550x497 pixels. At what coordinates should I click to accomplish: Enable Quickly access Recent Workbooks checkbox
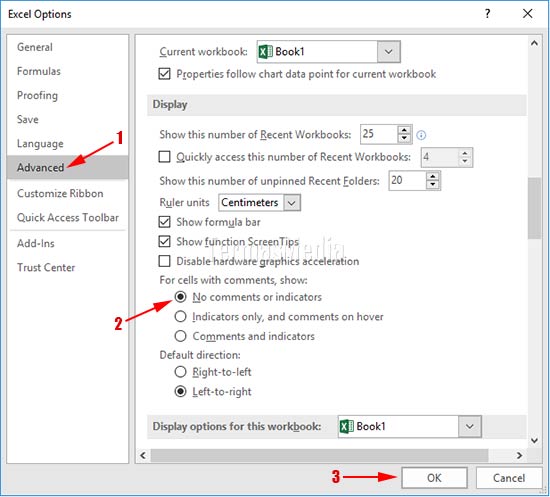165,156
